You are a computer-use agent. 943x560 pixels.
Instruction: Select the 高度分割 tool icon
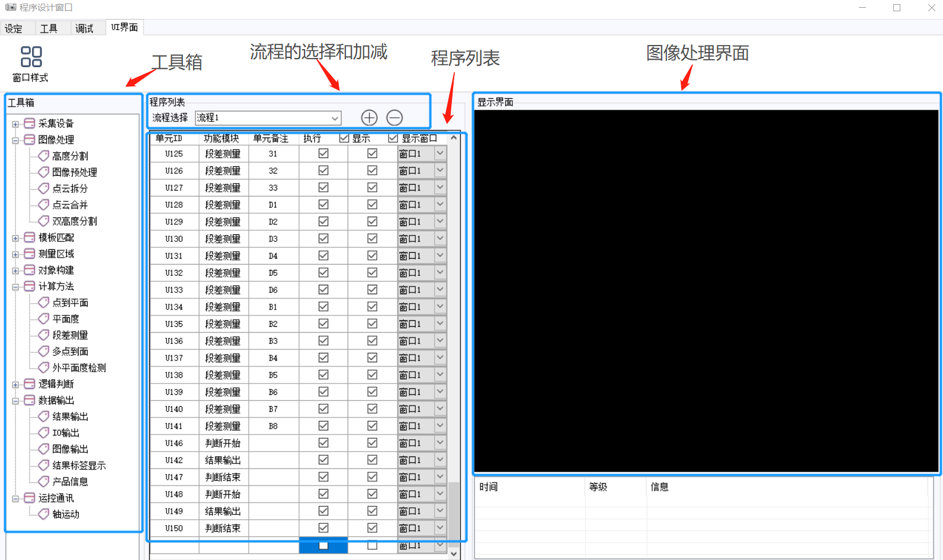(44, 156)
